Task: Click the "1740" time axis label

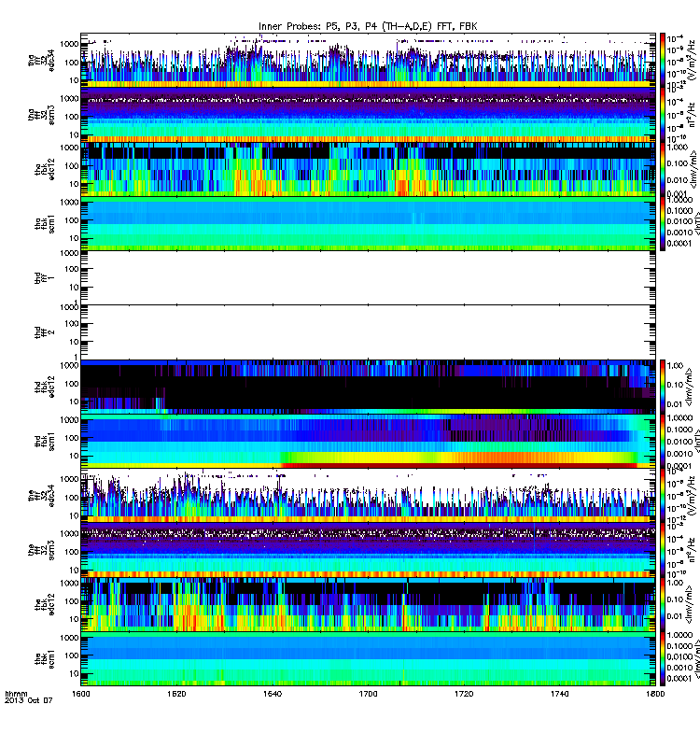Action: [x=559, y=694]
